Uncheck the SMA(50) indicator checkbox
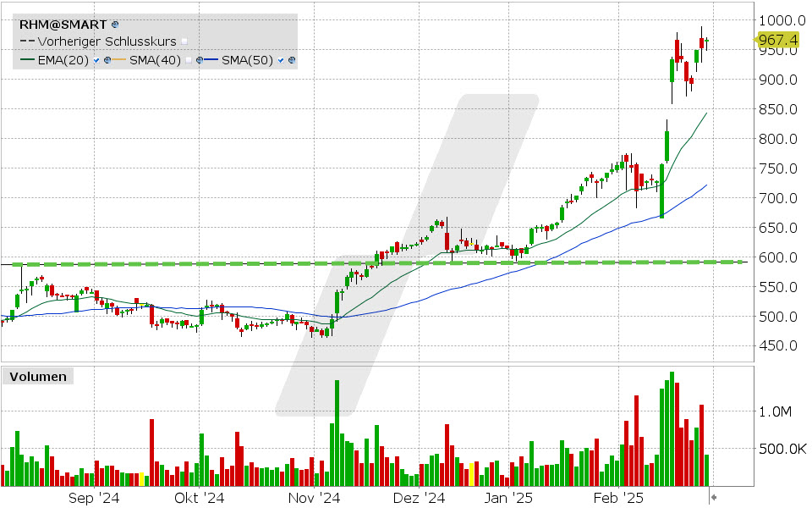 pyautogui.click(x=281, y=61)
